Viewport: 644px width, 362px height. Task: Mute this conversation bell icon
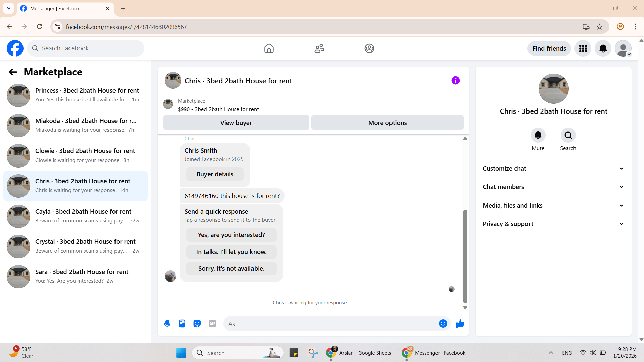click(x=538, y=135)
